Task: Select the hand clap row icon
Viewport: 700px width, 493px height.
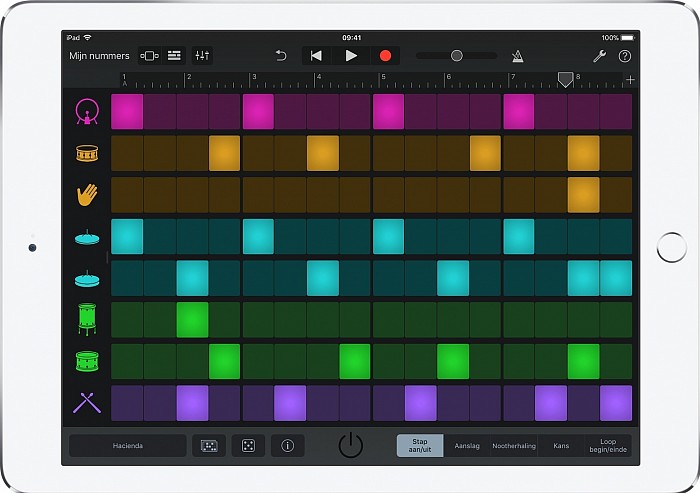Action: [x=86, y=195]
